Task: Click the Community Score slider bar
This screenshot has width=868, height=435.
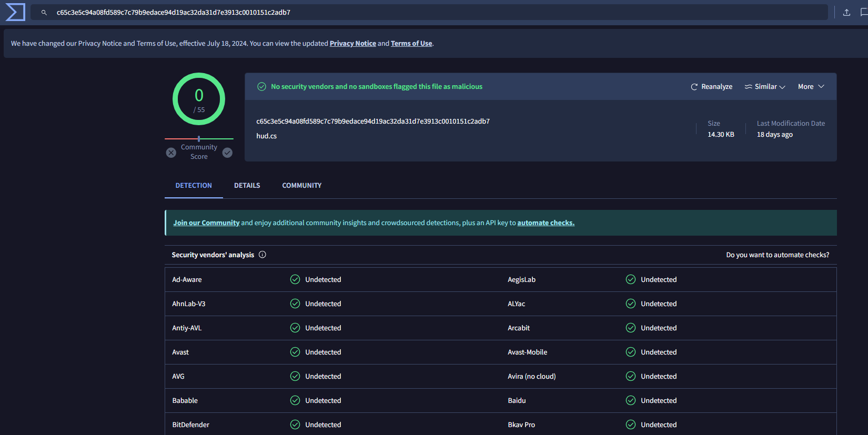Action: (199, 139)
